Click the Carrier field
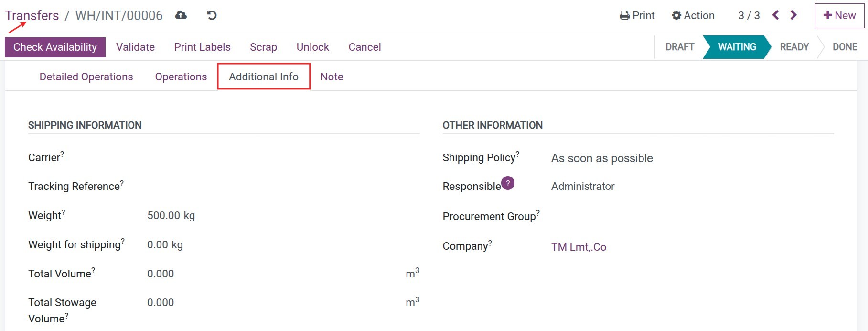Screen dimensions: 868x331 point(283,158)
